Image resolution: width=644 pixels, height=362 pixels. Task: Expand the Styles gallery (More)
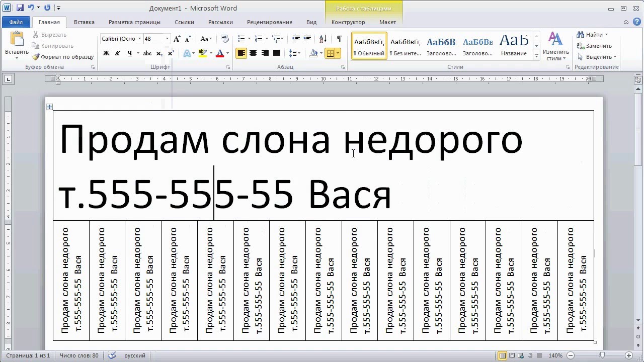point(536,56)
